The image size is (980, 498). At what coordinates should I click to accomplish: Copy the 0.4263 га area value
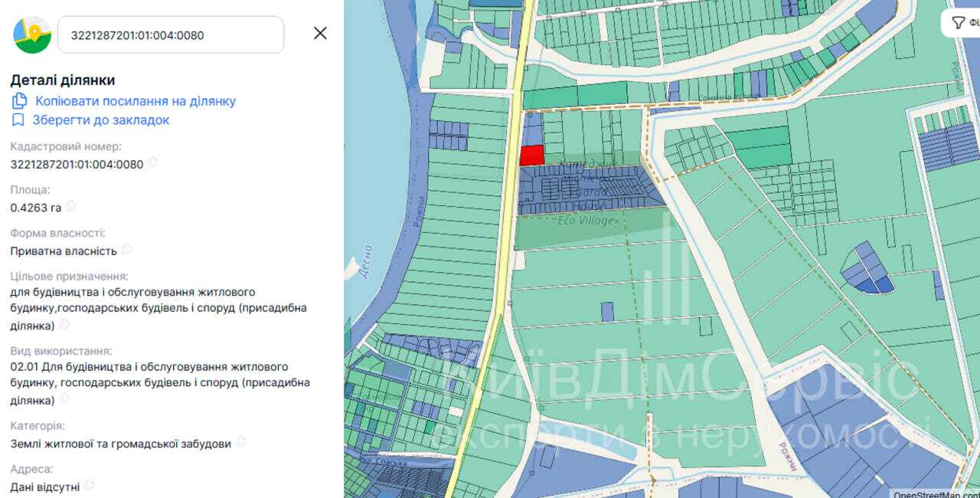pyautogui.click(x=71, y=206)
